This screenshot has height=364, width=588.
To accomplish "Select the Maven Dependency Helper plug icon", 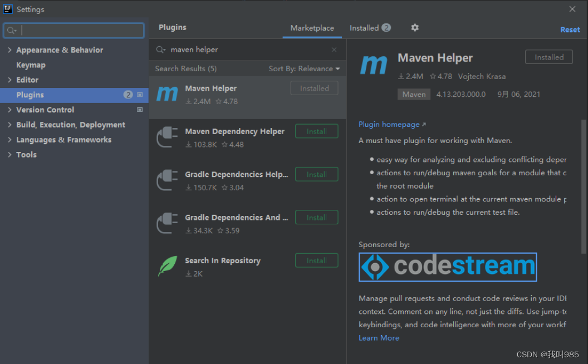I will pyautogui.click(x=166, y=136).
